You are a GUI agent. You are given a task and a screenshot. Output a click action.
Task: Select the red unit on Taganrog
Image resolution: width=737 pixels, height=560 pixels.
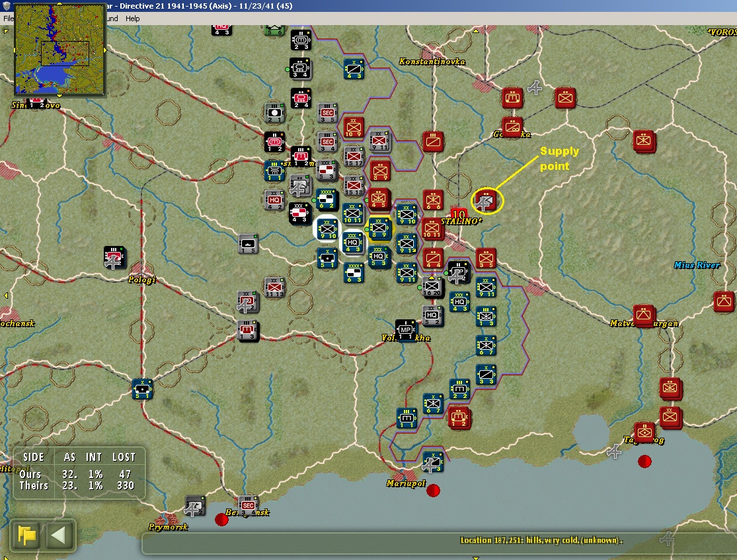tap(644, 432)
